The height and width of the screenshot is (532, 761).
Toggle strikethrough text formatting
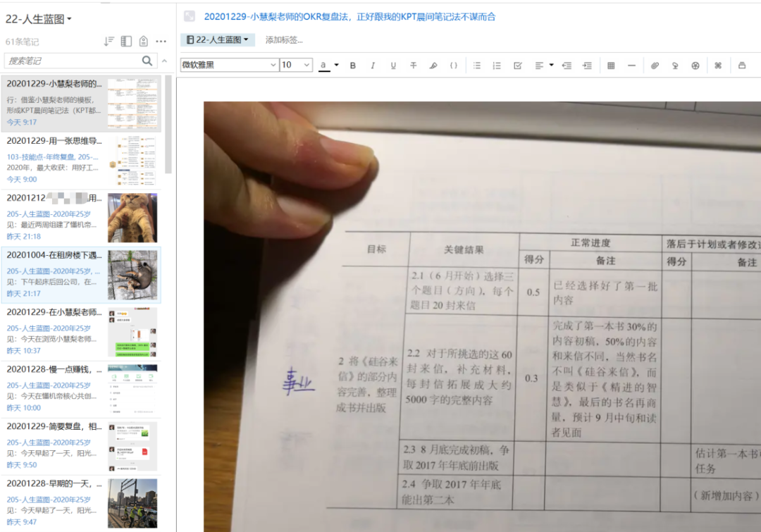click(x=414, y=66)
